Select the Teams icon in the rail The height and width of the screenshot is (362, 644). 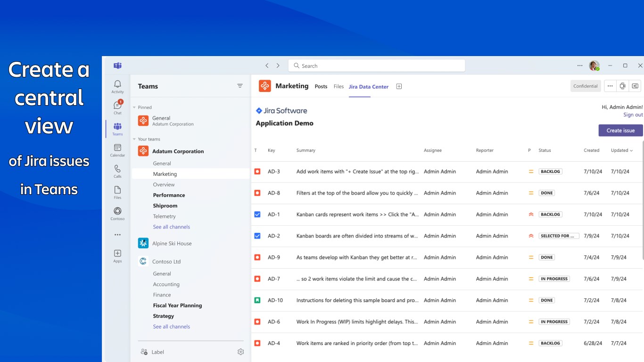(x=117, y=129)
